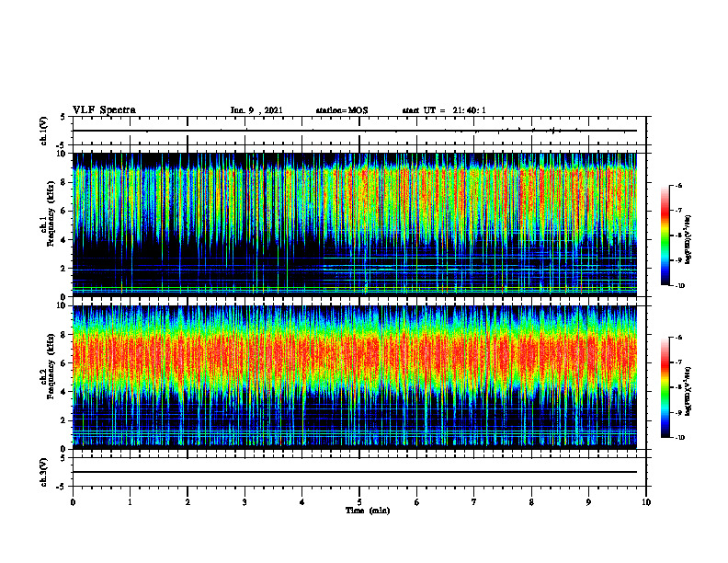Click the ch.1 frequency axis "6" tick label
Image resolution: width=728 pixels, height=563 pixels.
click(x=64, y=211)
